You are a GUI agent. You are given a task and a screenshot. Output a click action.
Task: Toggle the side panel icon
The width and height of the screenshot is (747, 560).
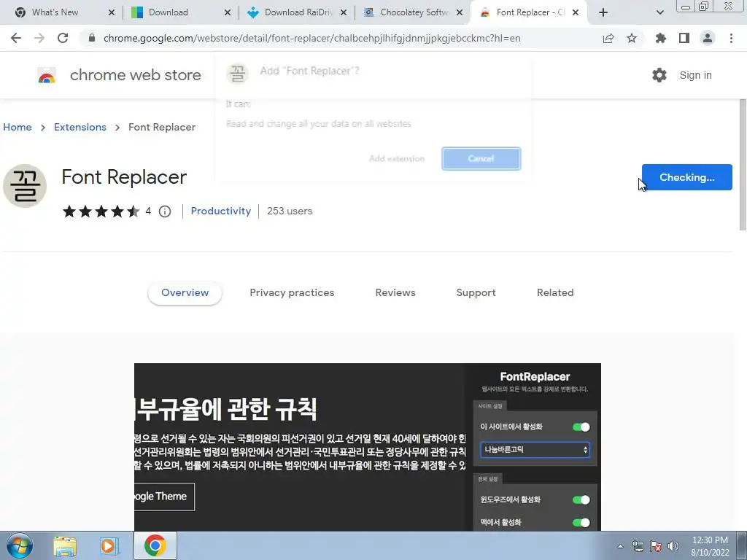(684, 38)
